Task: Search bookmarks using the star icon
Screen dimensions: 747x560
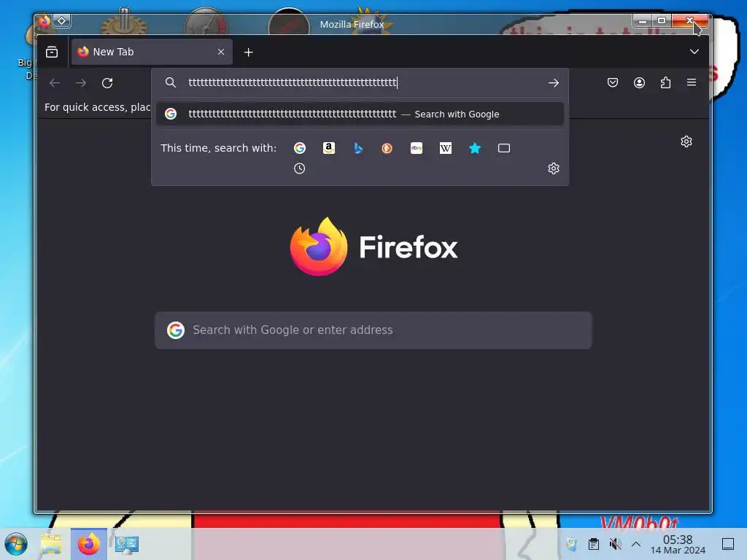Action: coord(475,148)
